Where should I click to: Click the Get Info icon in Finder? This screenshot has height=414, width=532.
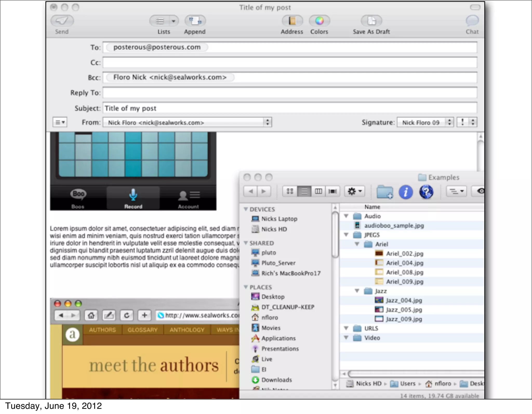coord(405,192)
